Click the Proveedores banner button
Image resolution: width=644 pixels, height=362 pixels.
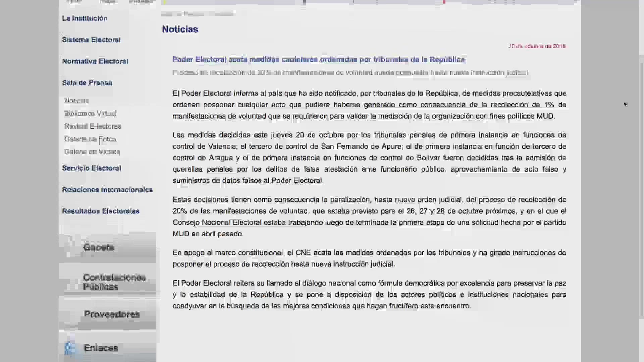point(111,314)
